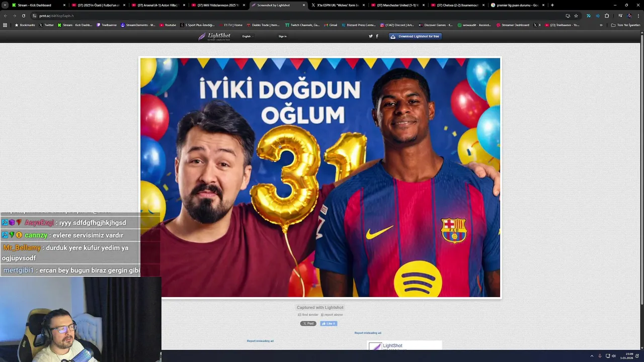This screenshot has width=644, height=362.
Task: Click the Facebook Like button
Action: pos(329,323)
